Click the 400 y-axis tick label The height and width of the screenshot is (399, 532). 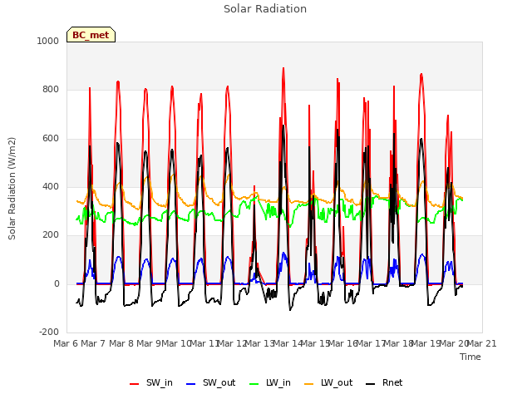click(51, 186)
